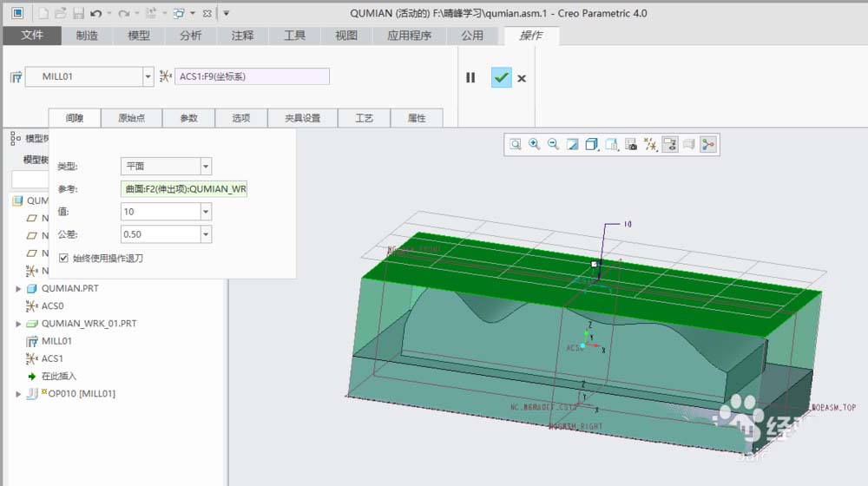Open the Windows list dropdown arrow
This screenshot has height=486, width=868.
[193, 13]
